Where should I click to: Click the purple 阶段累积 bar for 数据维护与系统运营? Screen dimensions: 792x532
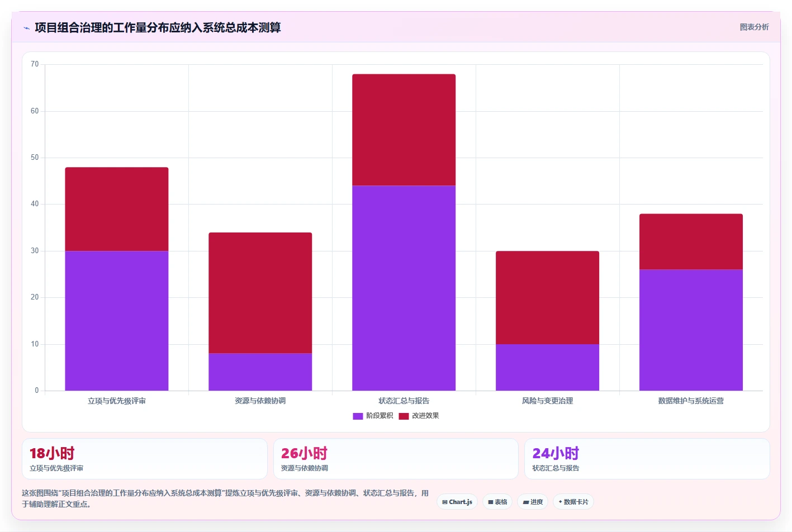[x=691, y=330]
